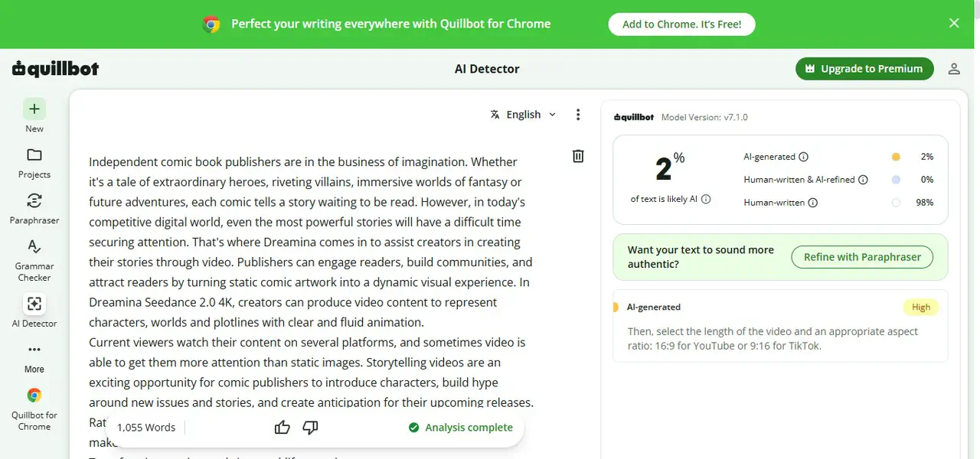Click Add to Chrome. It's Free! button
This screenshot has height=459, width=980.
(681, 24)
